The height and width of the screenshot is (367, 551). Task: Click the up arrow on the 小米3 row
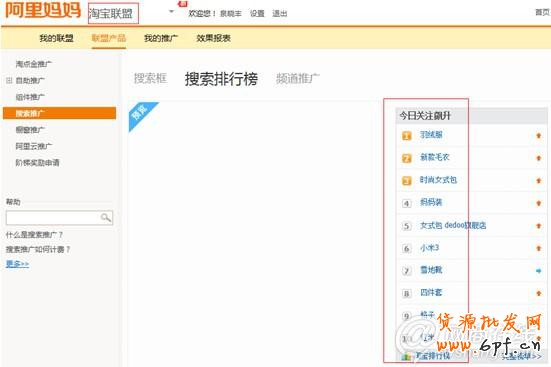click(x=538, y=249)
